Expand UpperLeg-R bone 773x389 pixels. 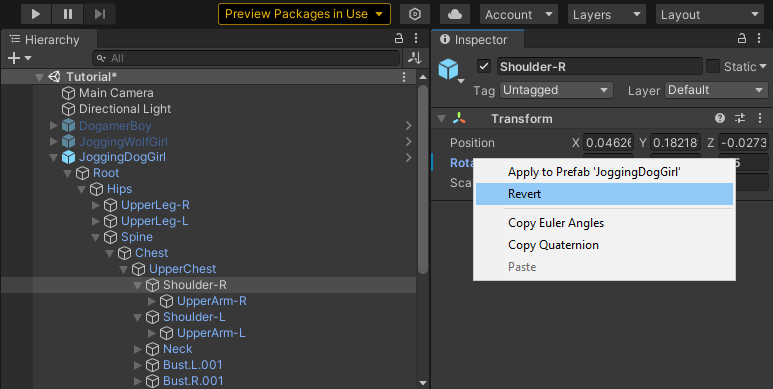coord(96,205)
